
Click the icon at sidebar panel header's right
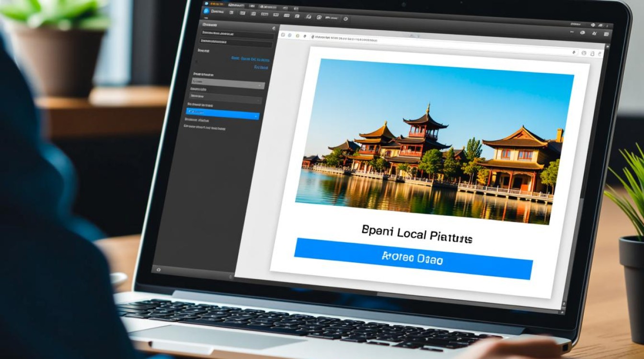(274, 28)
